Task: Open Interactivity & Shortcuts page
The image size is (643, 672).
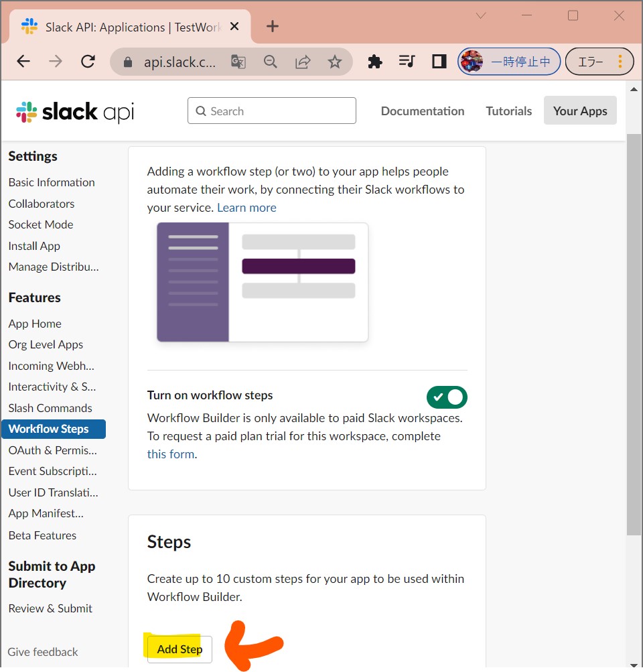Action: [x=52, y=387]
